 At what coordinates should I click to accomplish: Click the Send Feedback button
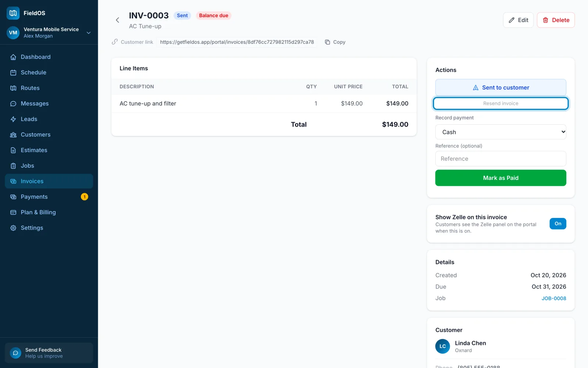click(49, 353)
